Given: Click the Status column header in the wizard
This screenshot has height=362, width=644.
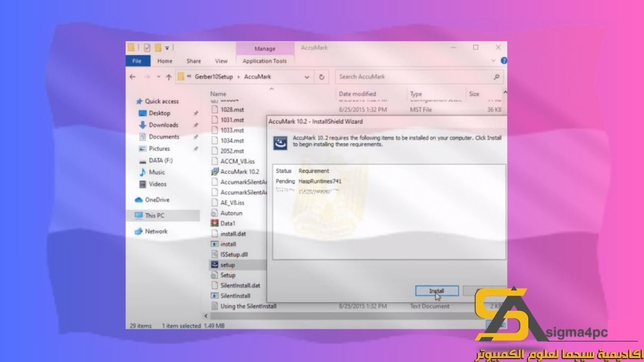Looking at the screenshot, I should 283,171.
